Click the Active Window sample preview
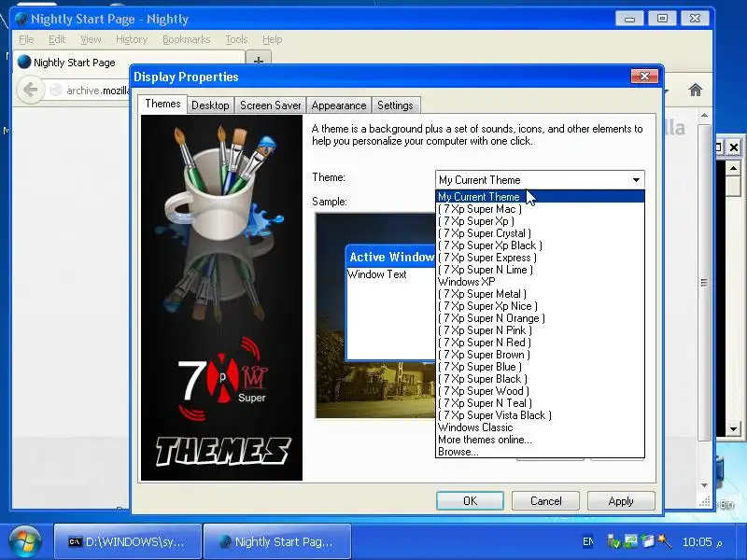Viewport: 747px width, 560px height. [x=390, y=303]
